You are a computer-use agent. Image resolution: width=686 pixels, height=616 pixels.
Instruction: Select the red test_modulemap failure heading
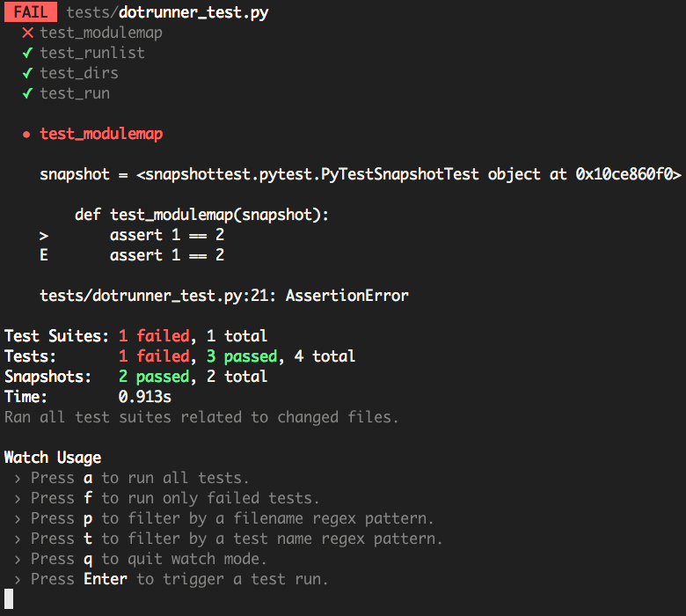coord(101,134)
